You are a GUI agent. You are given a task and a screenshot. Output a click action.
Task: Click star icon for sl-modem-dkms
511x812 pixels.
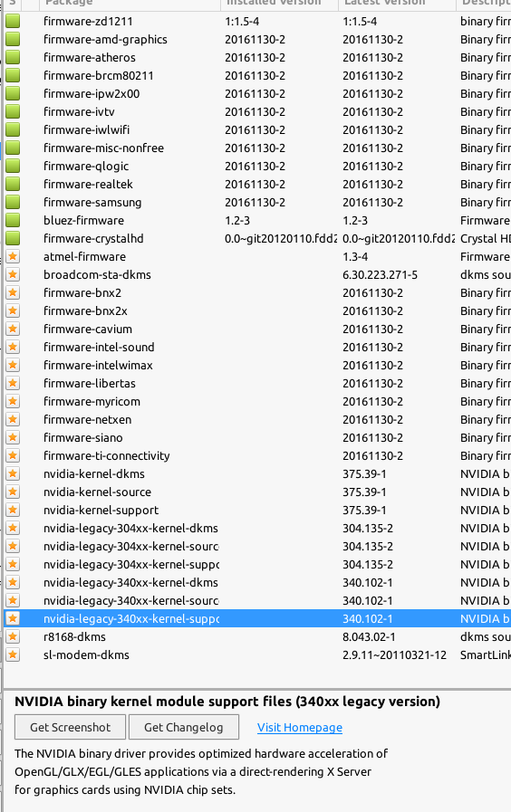(13, 654)
